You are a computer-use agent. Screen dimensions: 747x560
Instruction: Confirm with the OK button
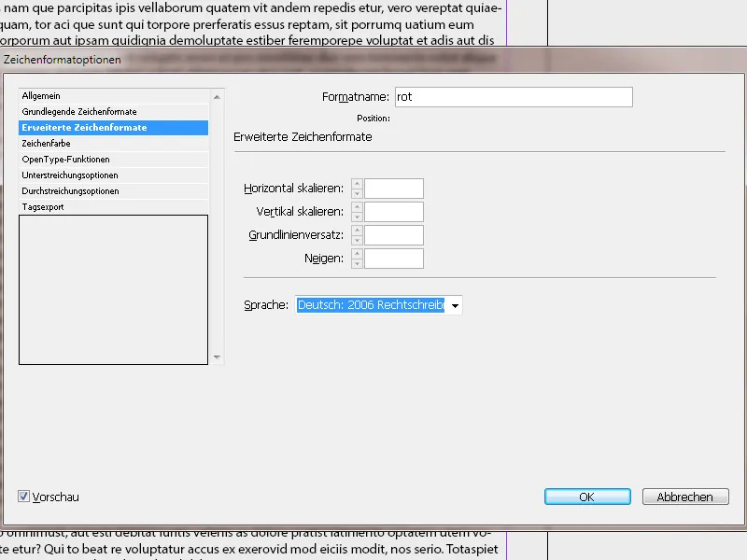[587, 497]
